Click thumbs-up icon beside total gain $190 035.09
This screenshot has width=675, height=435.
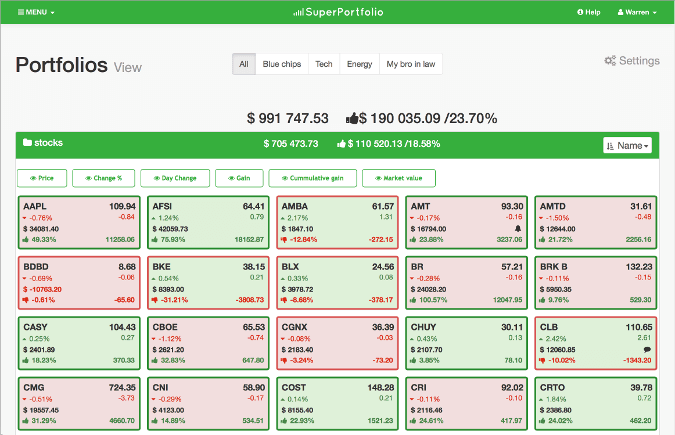tap(351, 118)
